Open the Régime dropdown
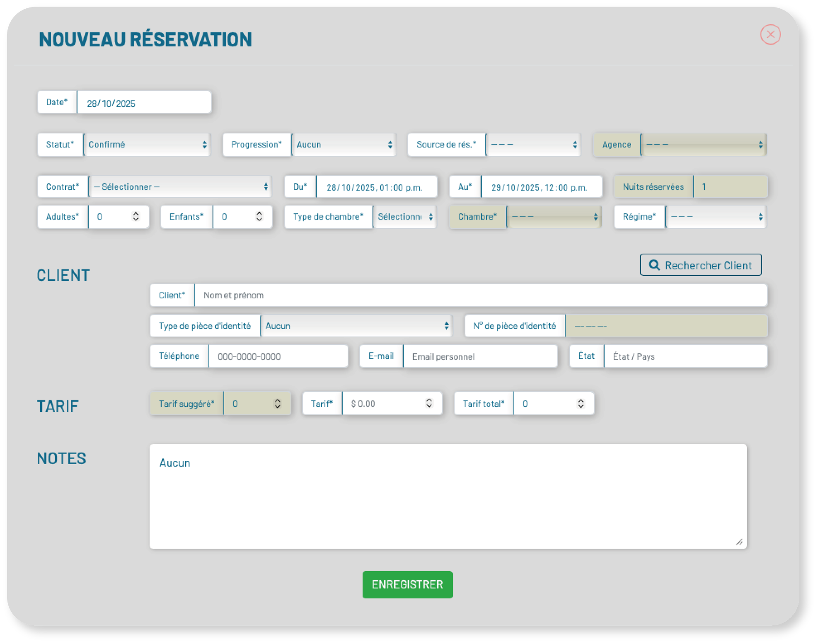 [x=716, y=217]
